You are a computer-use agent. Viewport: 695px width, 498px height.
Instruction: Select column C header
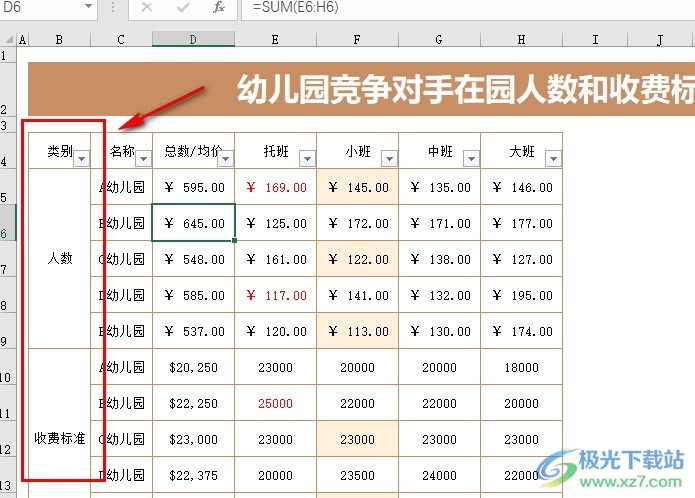[121, 39]
